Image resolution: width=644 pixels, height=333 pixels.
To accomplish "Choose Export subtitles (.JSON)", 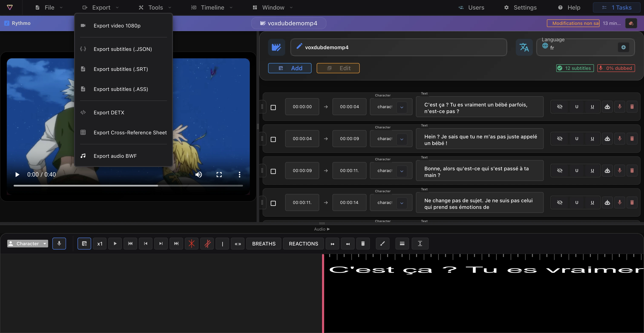I will pyautogui.click(x=123, y=49).
